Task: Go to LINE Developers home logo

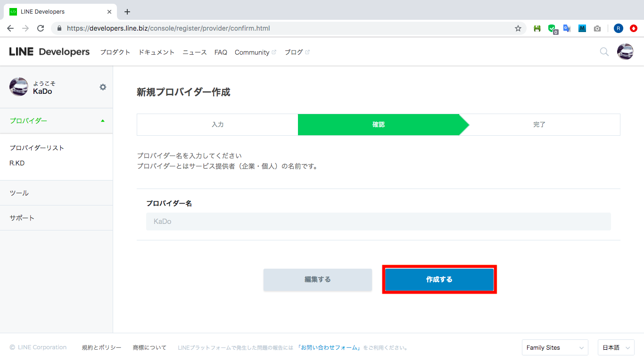Action: pyautogui.click(x=50, y=52)
